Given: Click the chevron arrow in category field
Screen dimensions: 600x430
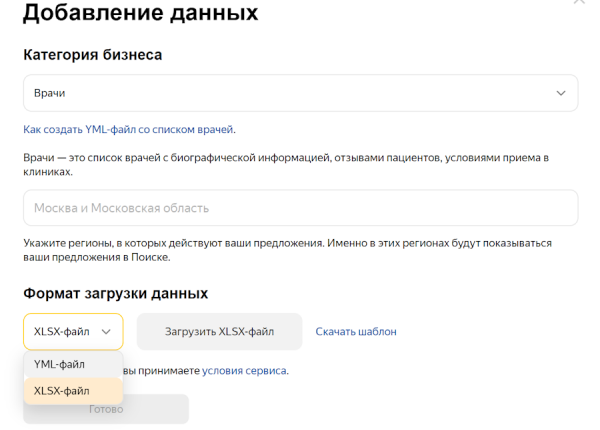Looking at the screenshot, I should [x=561, y=93].
